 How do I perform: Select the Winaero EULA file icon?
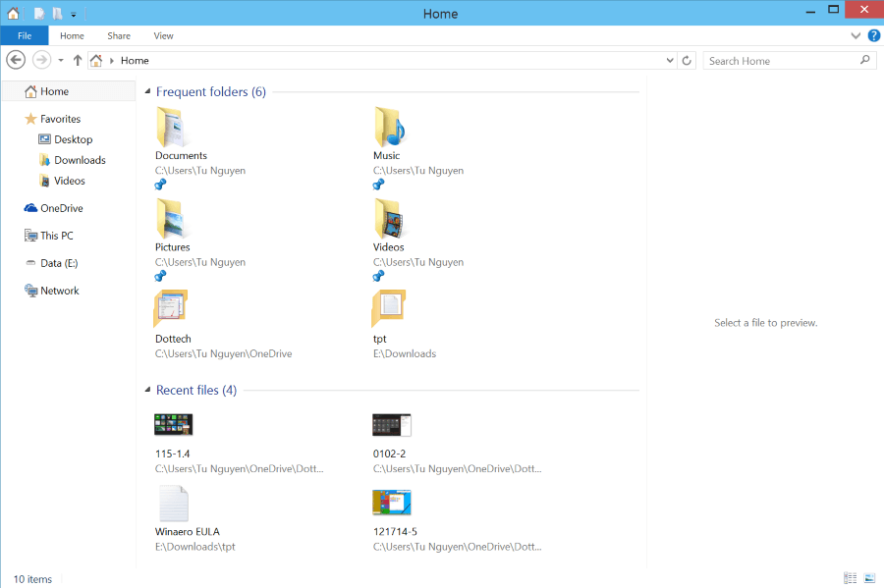click(x=174, y=503)
